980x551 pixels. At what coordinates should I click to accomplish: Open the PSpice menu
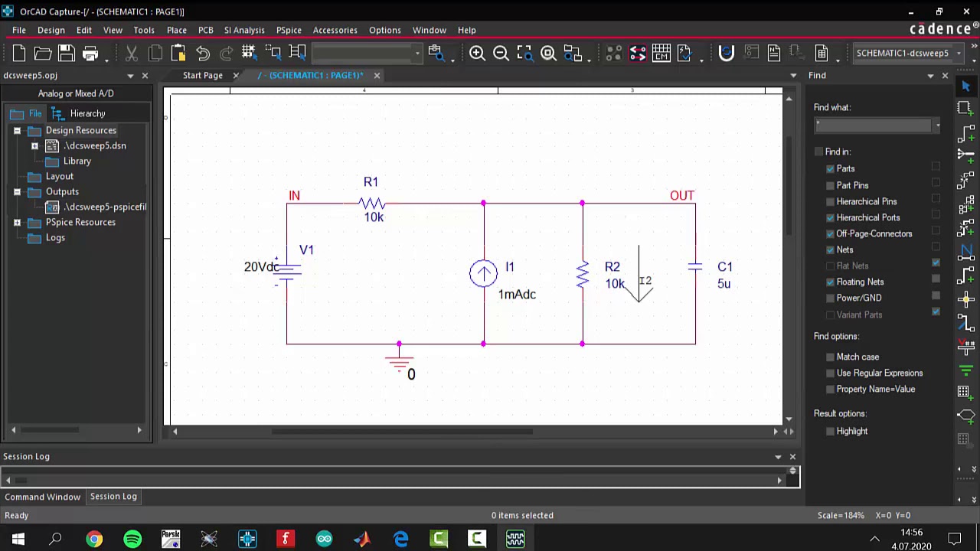coord(289,30)
